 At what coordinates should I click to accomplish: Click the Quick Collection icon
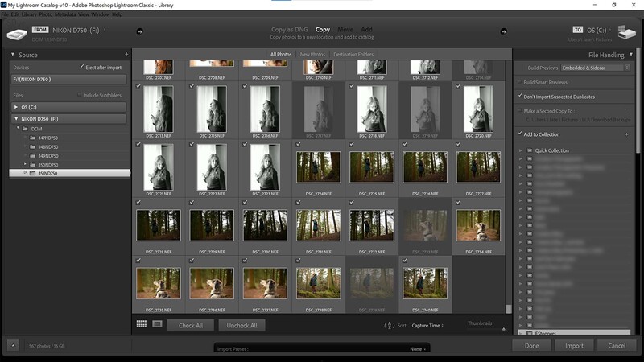pyautogui.click(x=530, y=150)
